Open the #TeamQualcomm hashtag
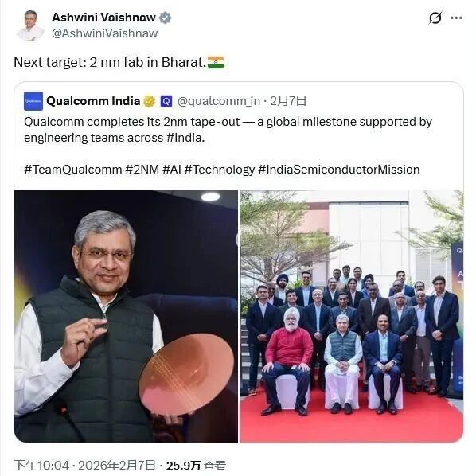 coord(73,170)
